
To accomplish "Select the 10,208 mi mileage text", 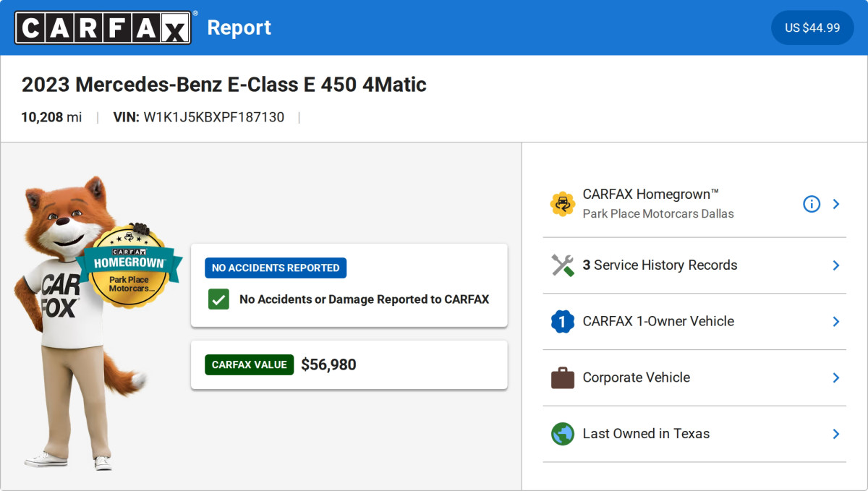I will pyautogui.click(x=51, y=117).
